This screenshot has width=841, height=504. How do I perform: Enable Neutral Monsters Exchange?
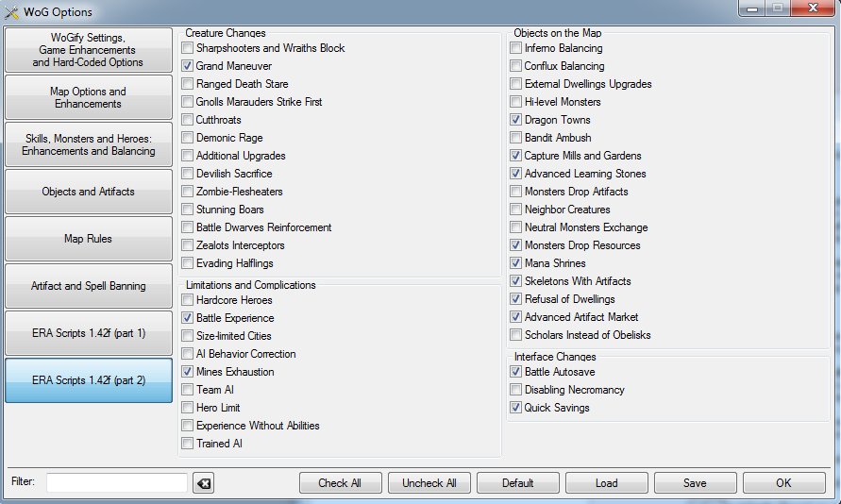click(515, 227)
